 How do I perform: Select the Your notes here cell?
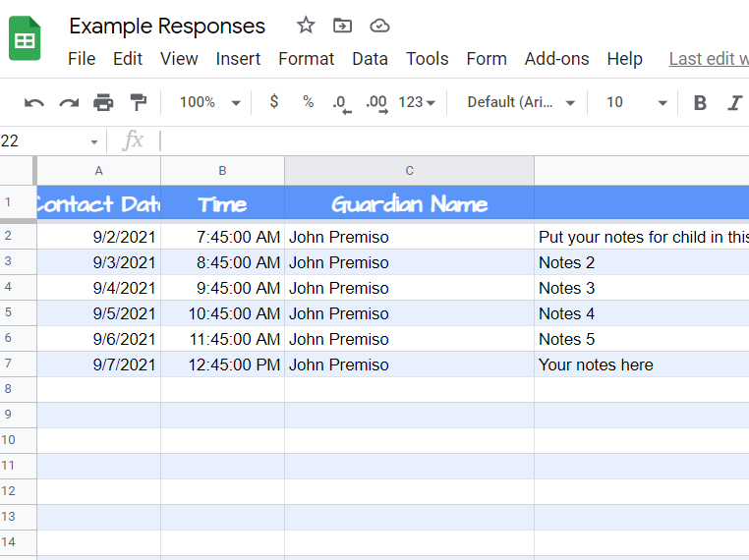(642, 364)
